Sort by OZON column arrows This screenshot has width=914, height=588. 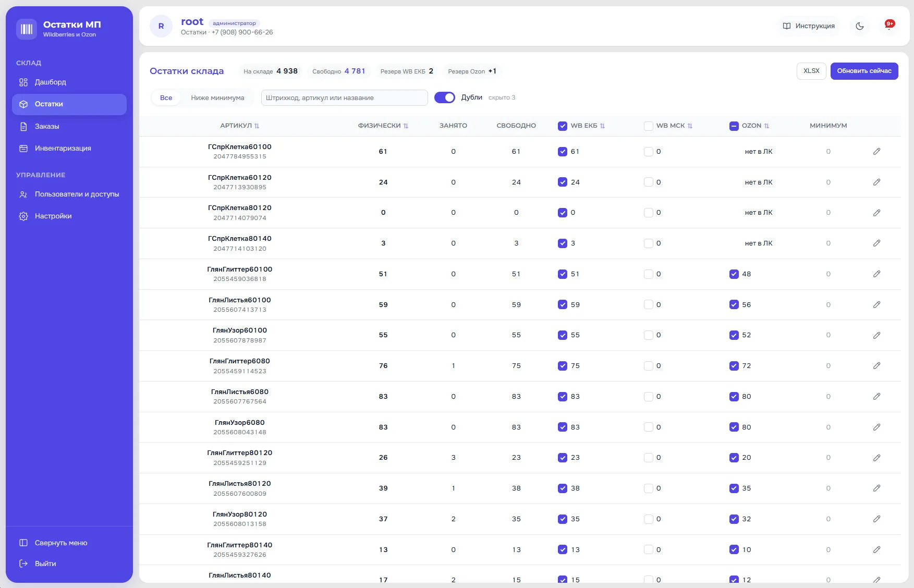tap(767, 126)
